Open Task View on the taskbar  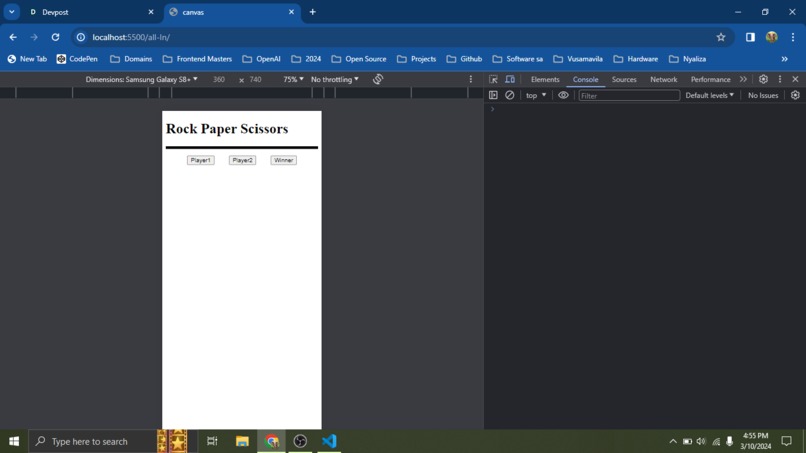tap(212, 441)
